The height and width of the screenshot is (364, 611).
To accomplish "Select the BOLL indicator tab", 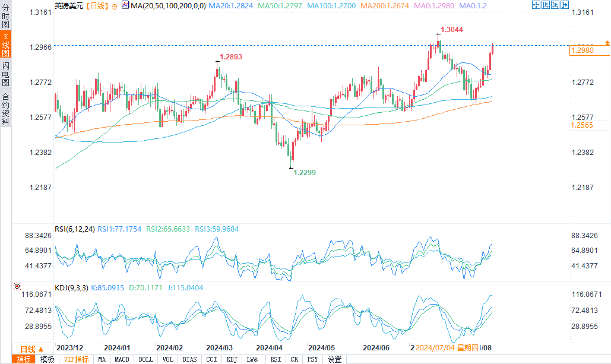I will (145, 359).
